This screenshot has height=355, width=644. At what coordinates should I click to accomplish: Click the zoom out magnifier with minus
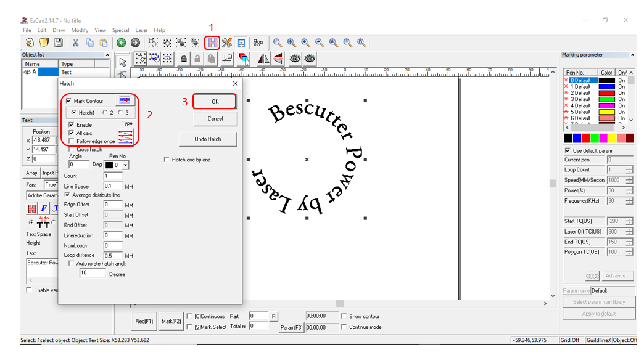pyautogui.click(x=320, y=43)
